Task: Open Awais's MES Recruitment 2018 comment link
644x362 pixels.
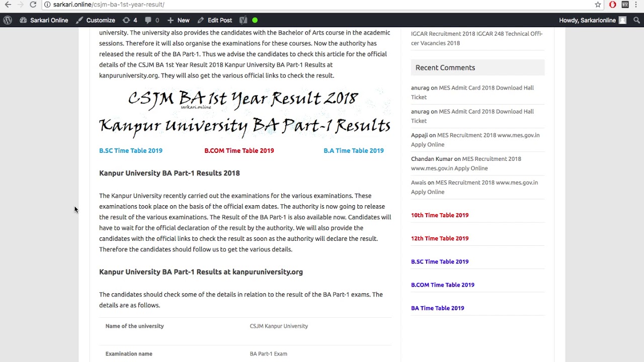Action: pyautogui.click(x=474, y=187)
